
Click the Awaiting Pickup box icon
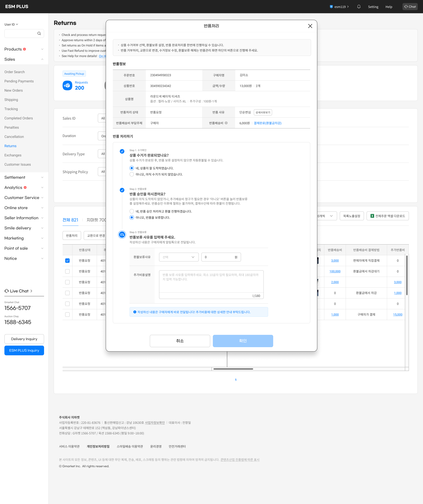point(67,85)
